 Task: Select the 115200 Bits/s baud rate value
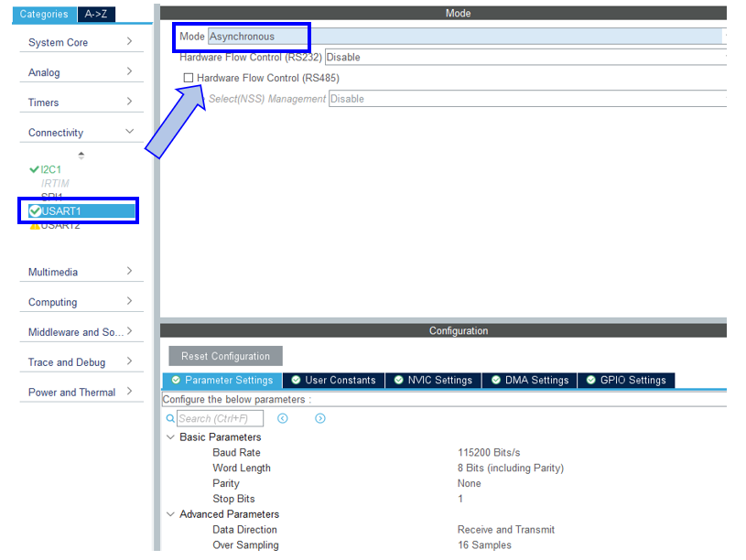pyautogui.click(x=489, y=452)
